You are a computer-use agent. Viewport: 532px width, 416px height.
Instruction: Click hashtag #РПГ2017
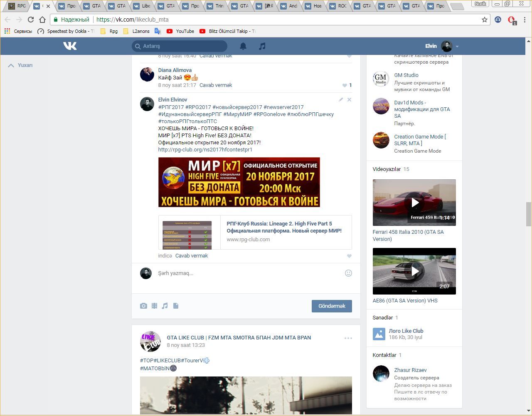171,107
